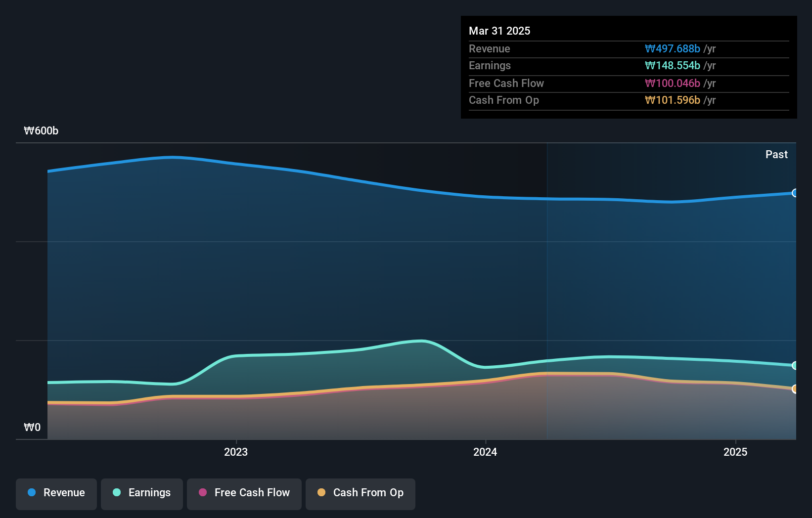Viewport: 812px width, 518px height.
Task: Toggle the Revenue legend button
Action: (x=56, y=494)
